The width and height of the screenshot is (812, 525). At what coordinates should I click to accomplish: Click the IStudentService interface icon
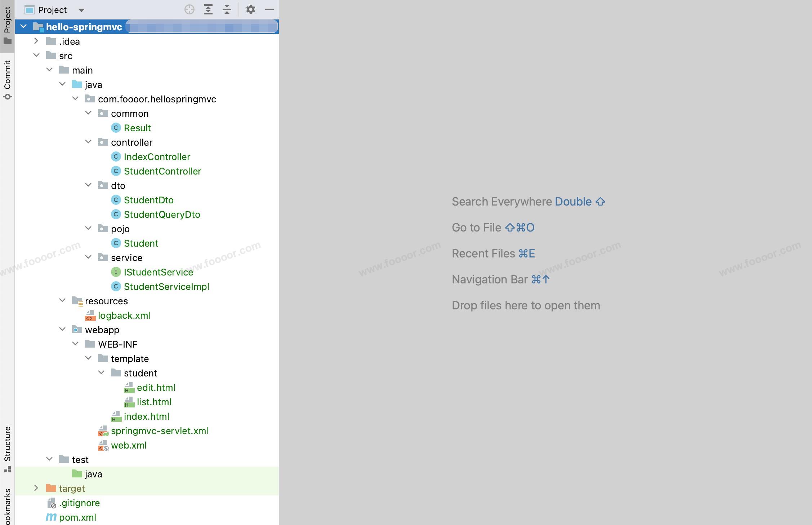(116, 272)
